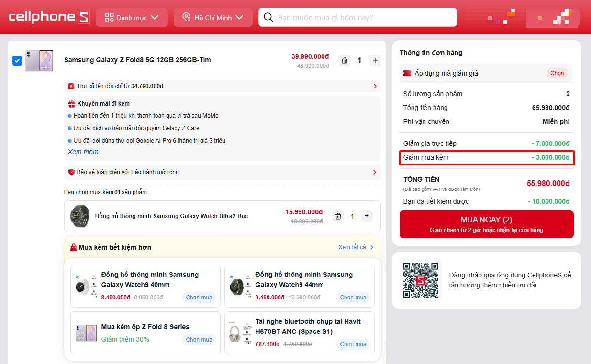
Task: Click the shopping bag icon beside Mua kèm tiết kiệm hơn
Action: pos(74,247)
